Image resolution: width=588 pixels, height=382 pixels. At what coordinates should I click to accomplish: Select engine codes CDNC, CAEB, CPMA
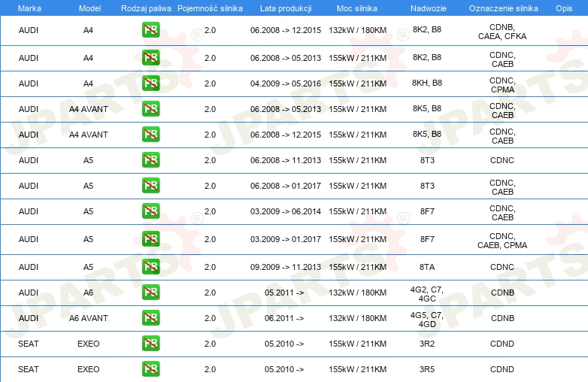pyautogui.click(x=502, y=241)
